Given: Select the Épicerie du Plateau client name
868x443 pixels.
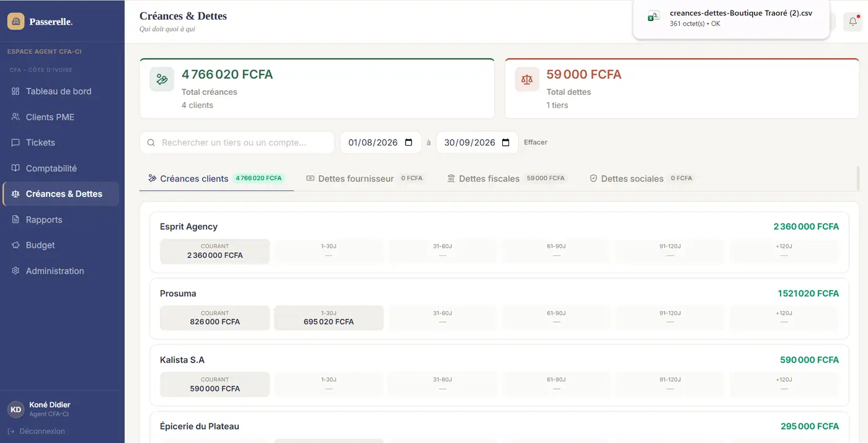Looking at the screenshot, I should point(200,426).
